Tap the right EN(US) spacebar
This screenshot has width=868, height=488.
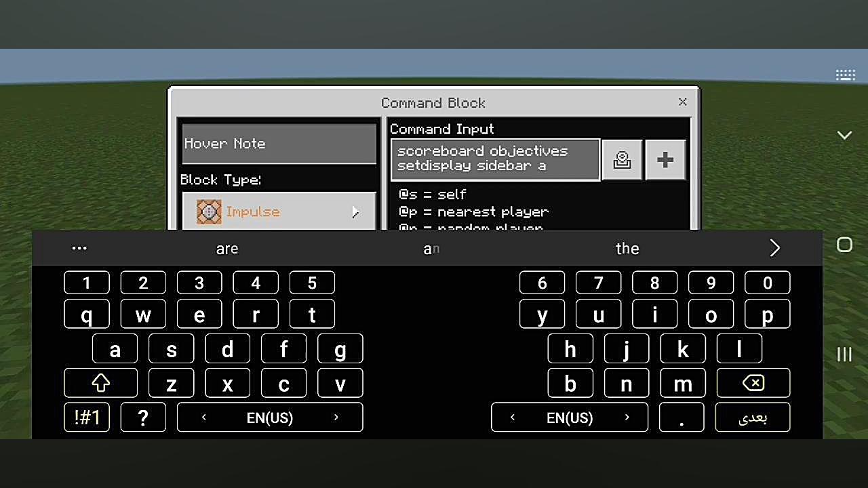(x=570, y=418)
